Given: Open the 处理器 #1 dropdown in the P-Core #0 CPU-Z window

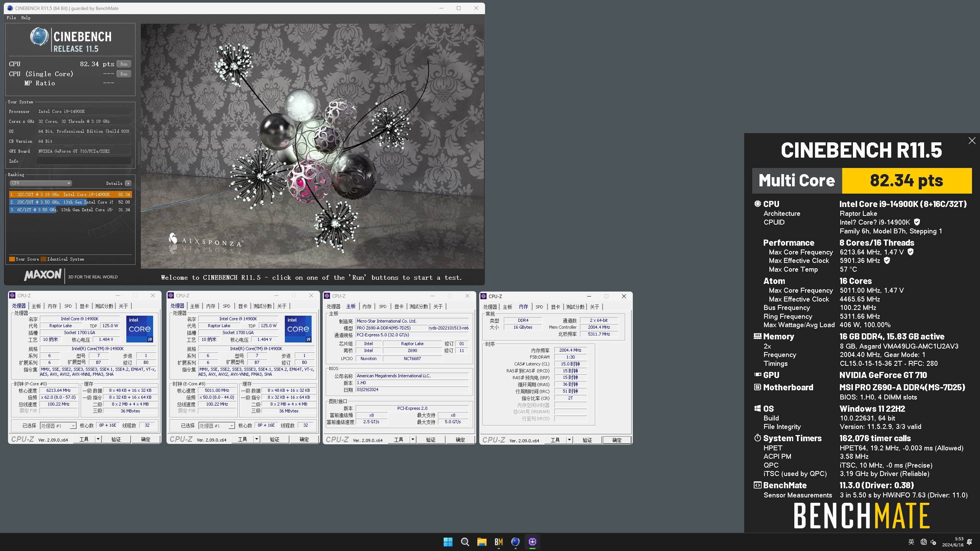Looking at the screenshot, I should pyautogui.click(x=58, y=425).
